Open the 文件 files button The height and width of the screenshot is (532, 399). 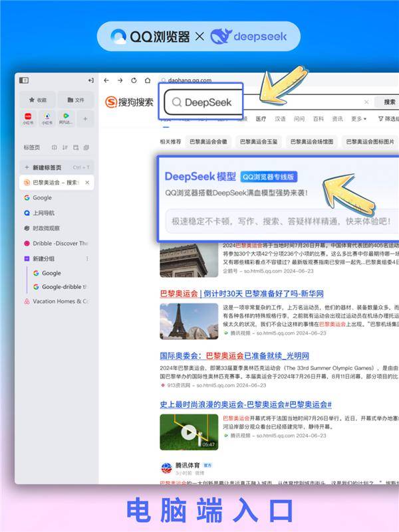(75, 100)
